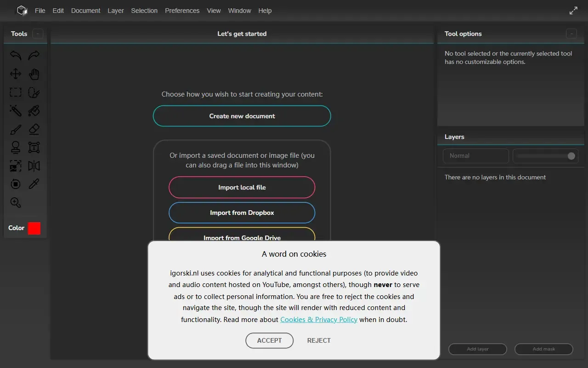Reject the cookies
Viewport: 588px width, 368px height.
point(319,340)
